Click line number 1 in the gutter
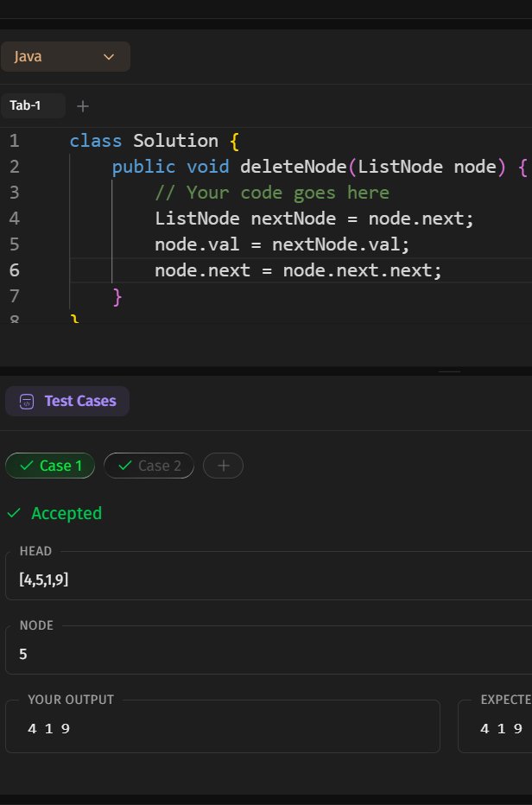This screenshot has height=805, width=532. 15,141
